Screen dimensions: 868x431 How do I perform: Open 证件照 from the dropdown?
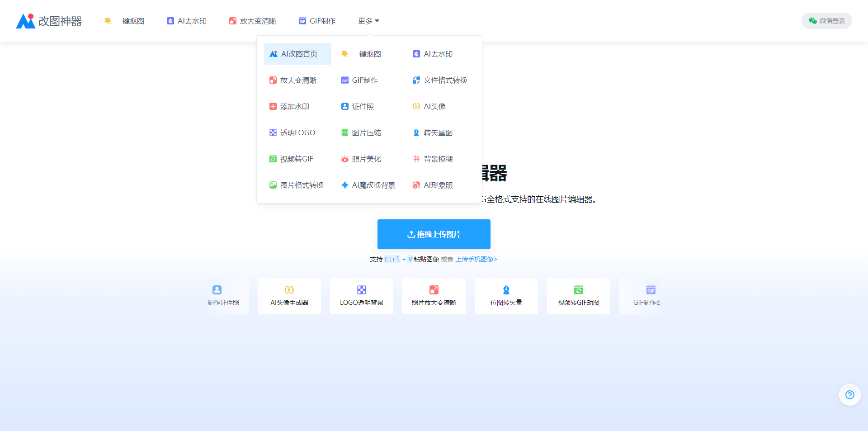(358, 106)
